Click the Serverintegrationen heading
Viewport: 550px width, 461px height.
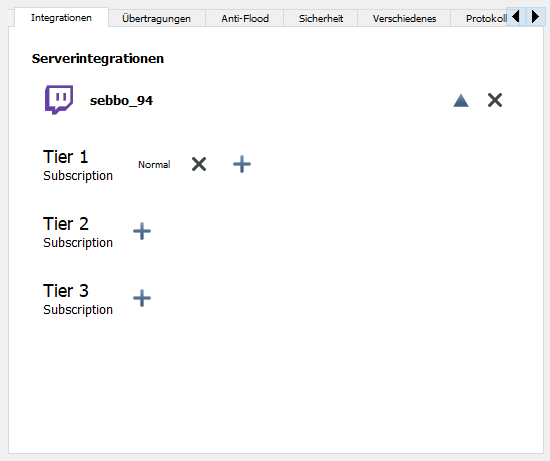coord(98,59)
